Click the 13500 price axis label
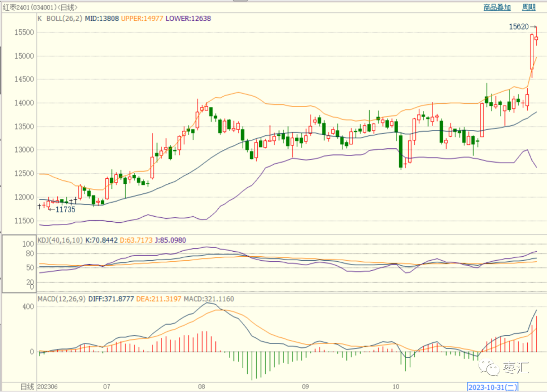This screenshot has height=392, width=547. click(x=24, y=127)
